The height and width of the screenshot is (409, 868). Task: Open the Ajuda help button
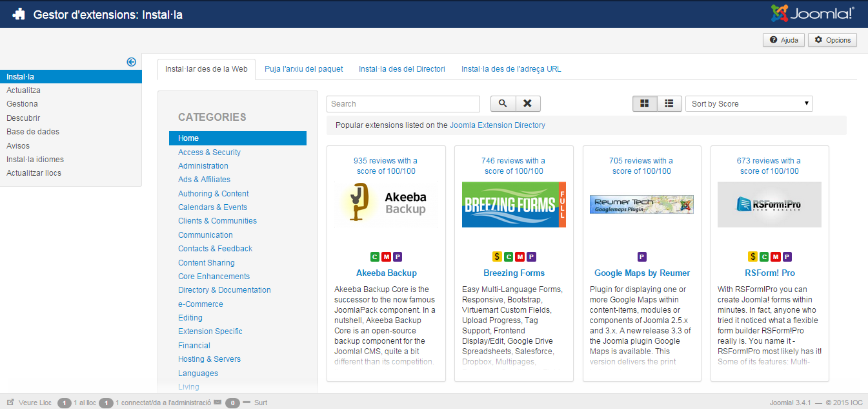pos(783,40)
